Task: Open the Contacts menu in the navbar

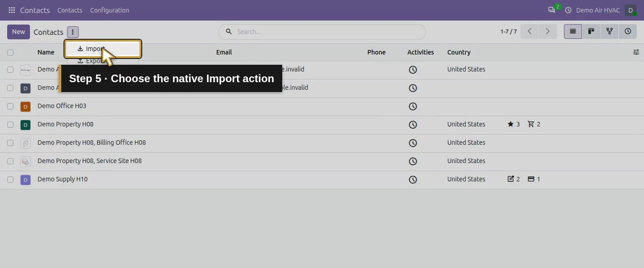Action: pyautogui.click(x=70, y=10)
